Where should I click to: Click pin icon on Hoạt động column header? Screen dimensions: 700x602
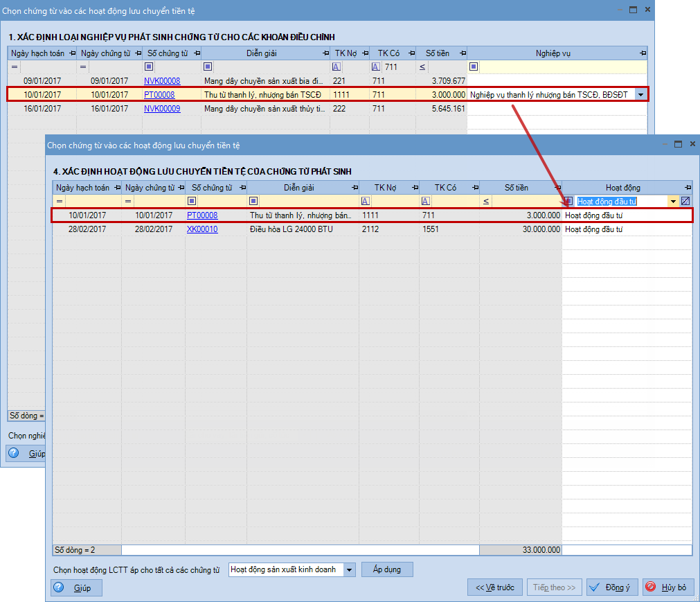pyautogui.click(x=688, y=188)
